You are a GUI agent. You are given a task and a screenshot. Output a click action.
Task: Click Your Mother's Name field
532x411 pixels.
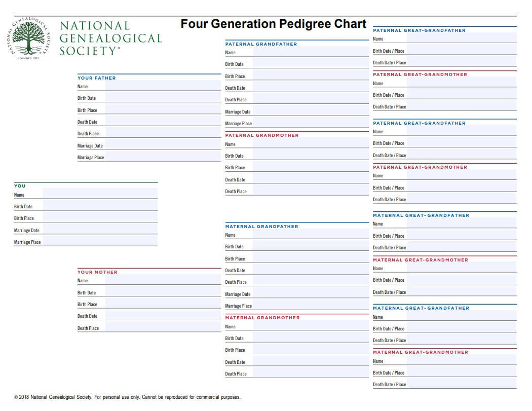[163, 279]
